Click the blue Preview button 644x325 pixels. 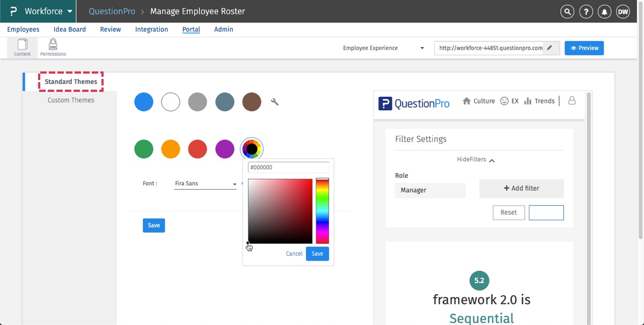click(x=584, y=48)
